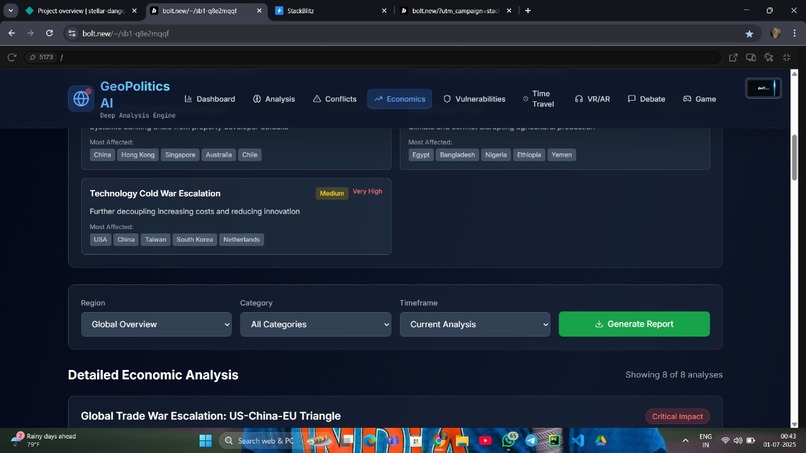Switch to the StackBlitz browser tab
The height and width of the screenshot is (453, 806).
click(331, 11)
